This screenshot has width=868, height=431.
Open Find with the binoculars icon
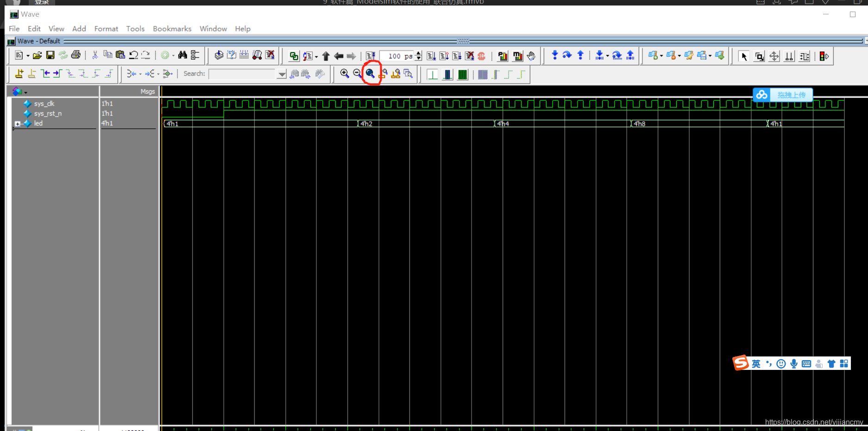(182, 55)
